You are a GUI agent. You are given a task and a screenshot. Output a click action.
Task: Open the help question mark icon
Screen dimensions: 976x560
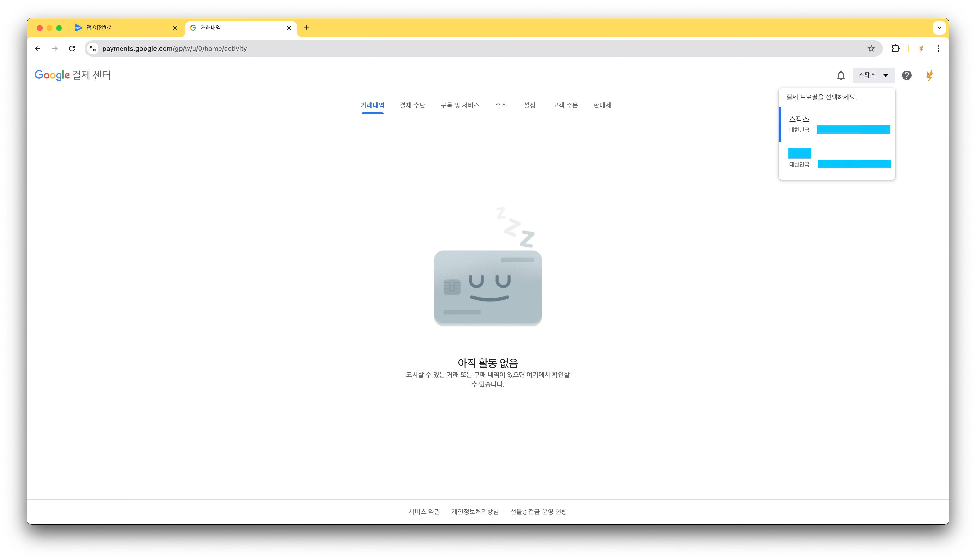tap(907, 75)
